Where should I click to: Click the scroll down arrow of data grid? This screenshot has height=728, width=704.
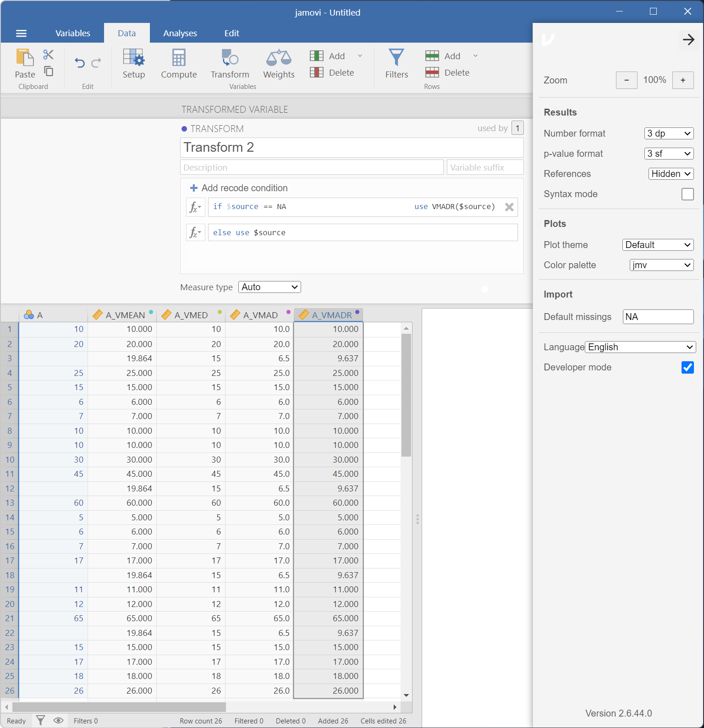click(406, 695)
